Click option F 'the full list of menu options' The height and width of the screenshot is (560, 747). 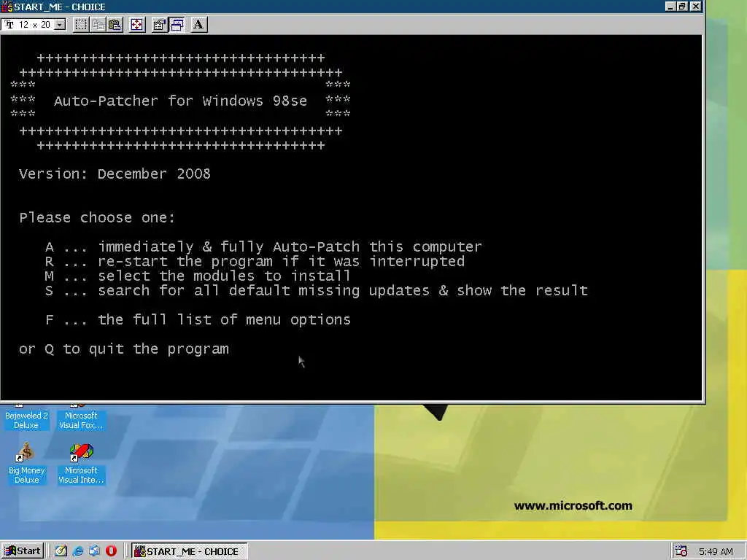point(198,319)
